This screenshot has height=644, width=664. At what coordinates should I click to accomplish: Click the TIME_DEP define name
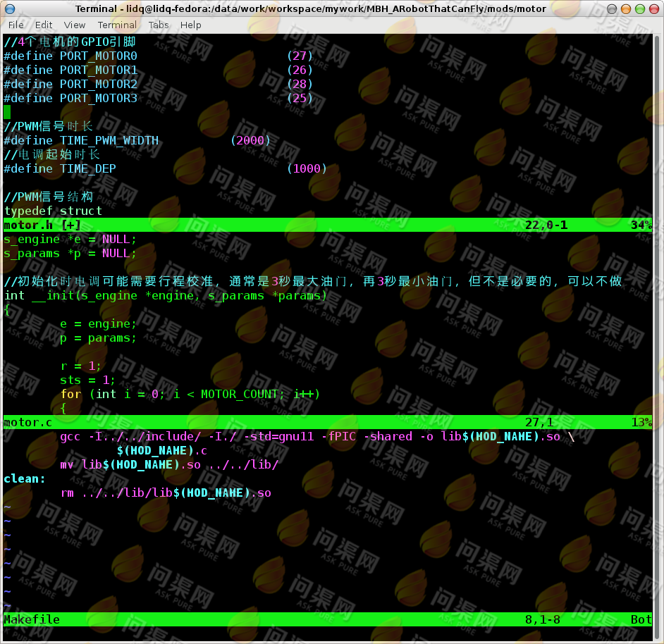[88, 168]
